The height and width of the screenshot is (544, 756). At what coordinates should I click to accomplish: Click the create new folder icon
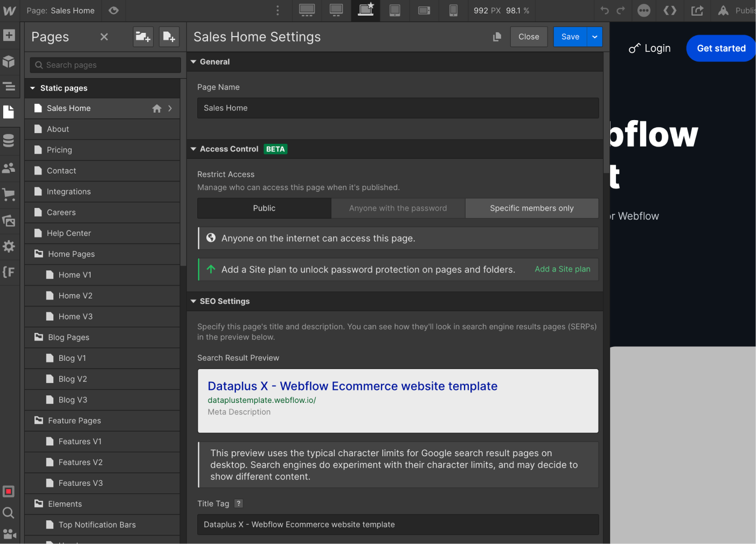pyautogui.click(x=143, y=37)
